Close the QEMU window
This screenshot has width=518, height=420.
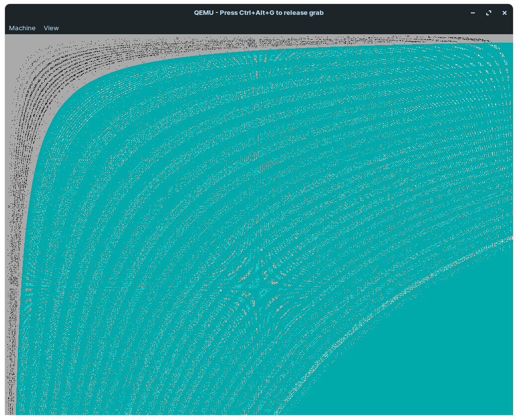pyautogui.click(x=505, y=13)
